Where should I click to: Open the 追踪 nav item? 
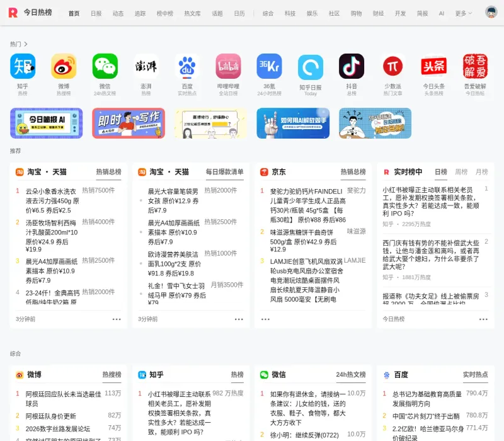click(140, 13)
